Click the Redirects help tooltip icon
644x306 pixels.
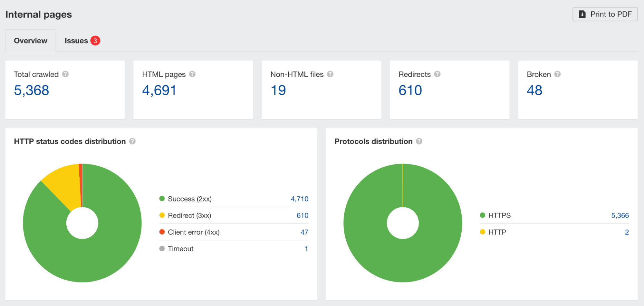pos(437,74)
